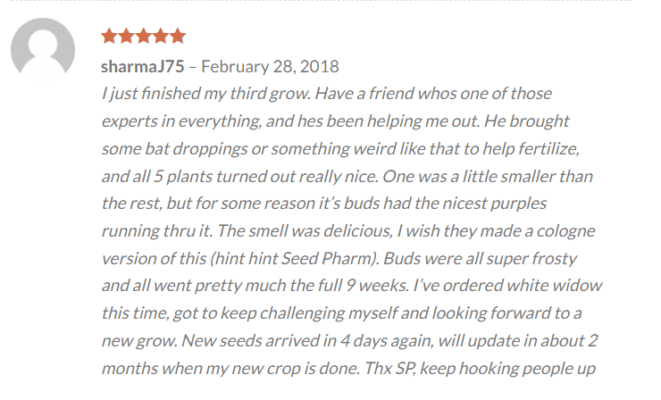Click the second orange rating star
Viewport: 661px width, 400px height.
tap(126, 36)
